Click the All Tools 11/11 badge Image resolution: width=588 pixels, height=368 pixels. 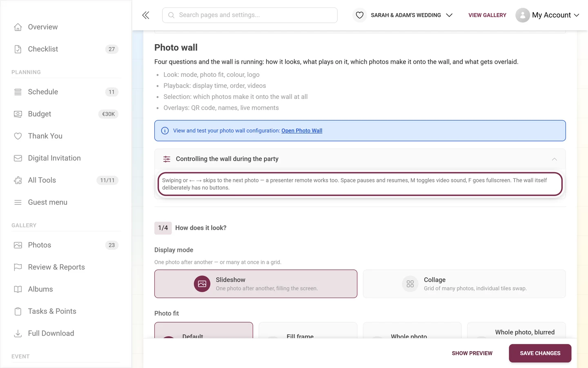tap(107, 180)
